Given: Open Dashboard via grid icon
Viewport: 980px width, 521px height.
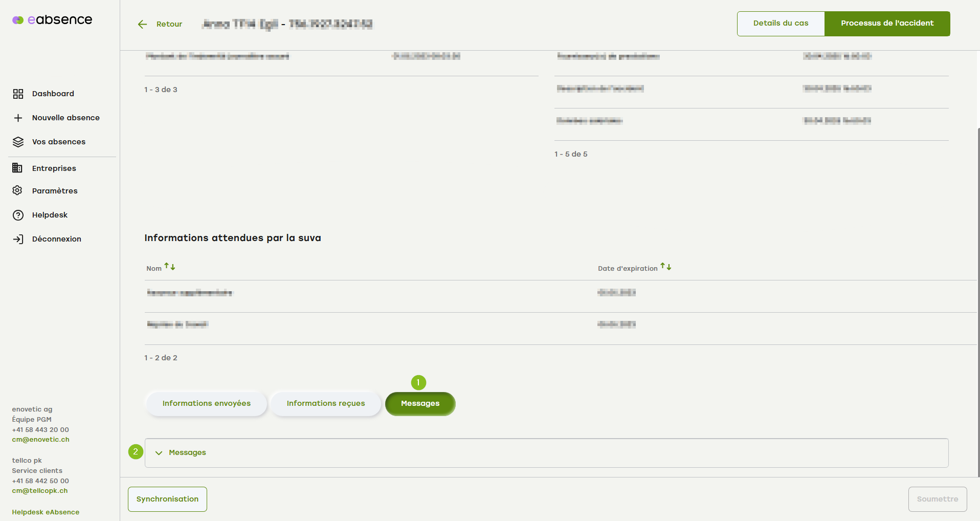Looking at the screenshot, I should tap(18, 94).
